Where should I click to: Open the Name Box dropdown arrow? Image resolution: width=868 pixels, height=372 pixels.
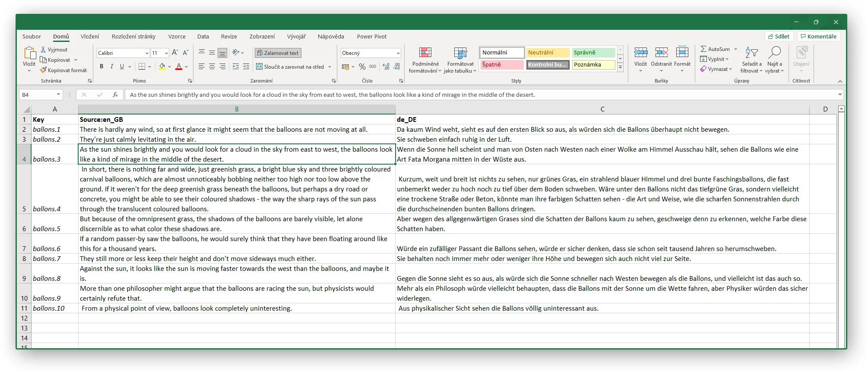tap(58, 95)
